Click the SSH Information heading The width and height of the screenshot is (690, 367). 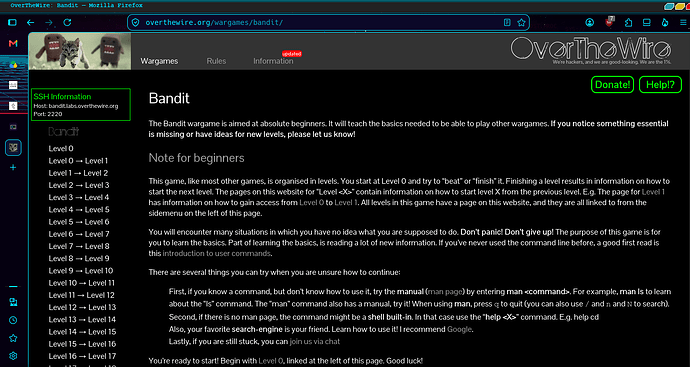point(62,97)
